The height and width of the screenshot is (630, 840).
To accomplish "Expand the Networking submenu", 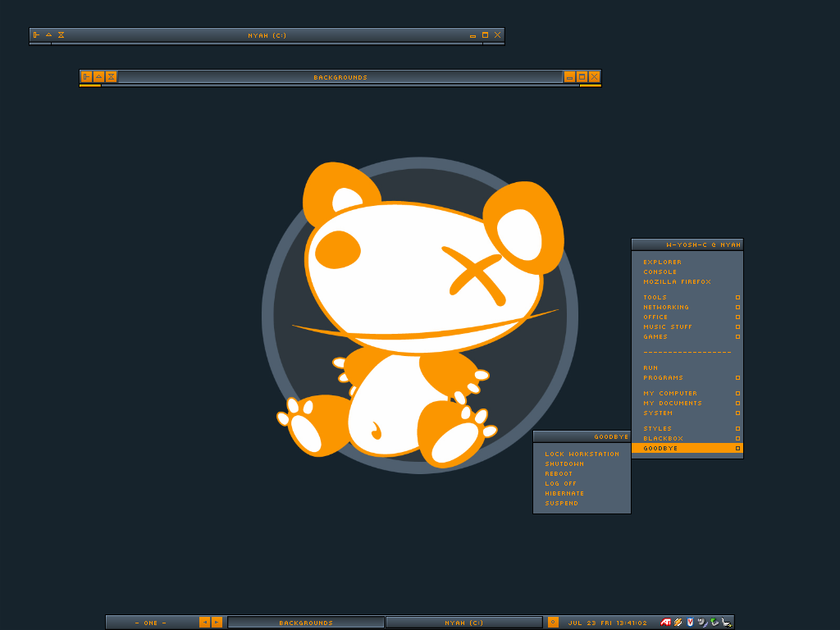I will tap(687, 307).
